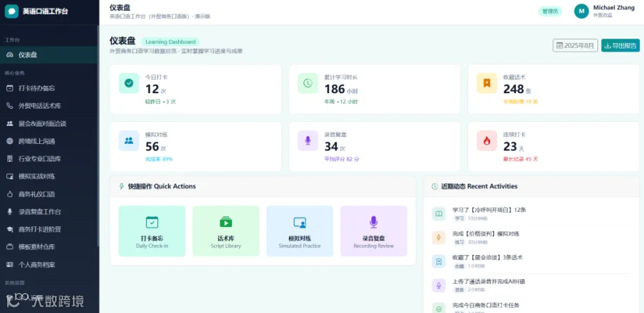Open the 2025年8月 date picker
The image size is (644, 313).
(x=575, y=46)
